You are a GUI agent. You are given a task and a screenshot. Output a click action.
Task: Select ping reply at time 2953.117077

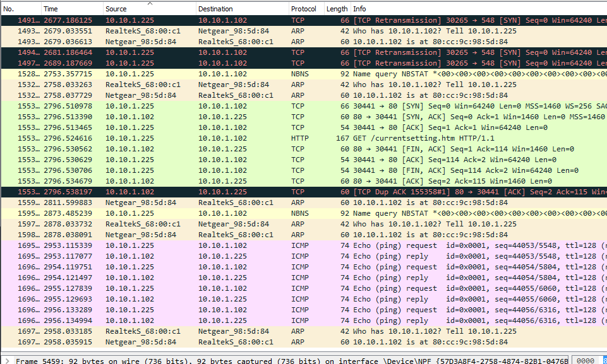[304, 256]
